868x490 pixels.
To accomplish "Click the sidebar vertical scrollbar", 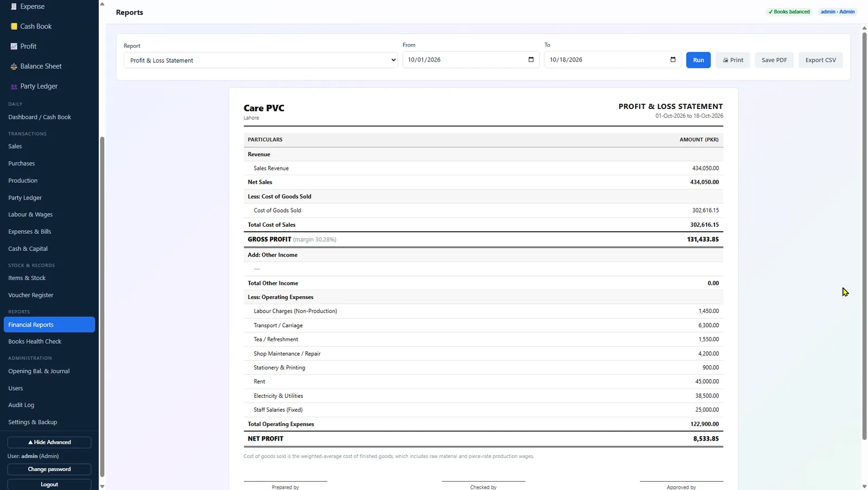I will click(x=102, y=307).
